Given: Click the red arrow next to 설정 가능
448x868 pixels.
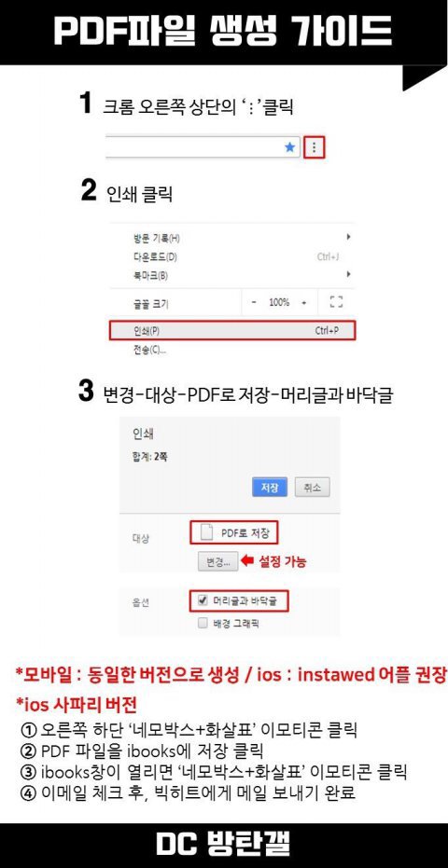Looking at the screenshot, I should (x=248, y=561).
